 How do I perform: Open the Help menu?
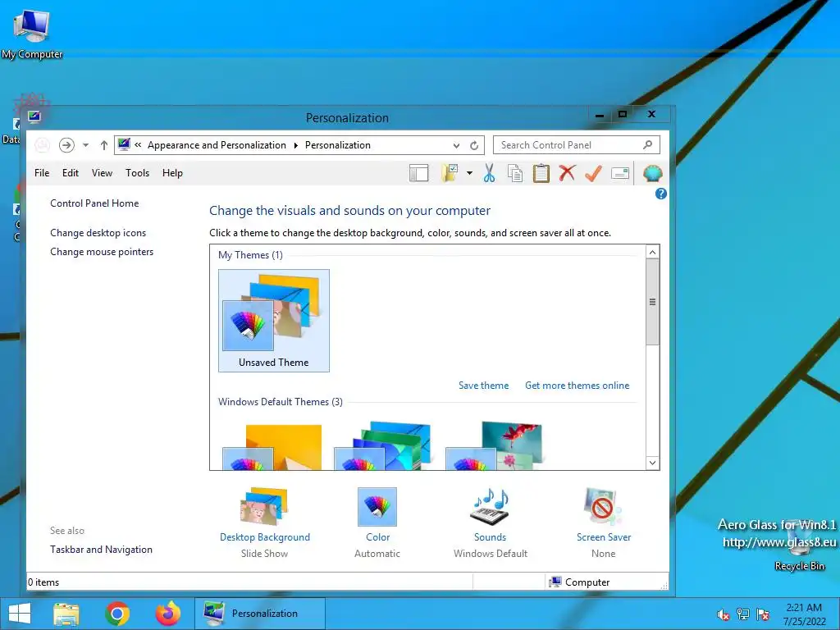(x=172, y=173)
